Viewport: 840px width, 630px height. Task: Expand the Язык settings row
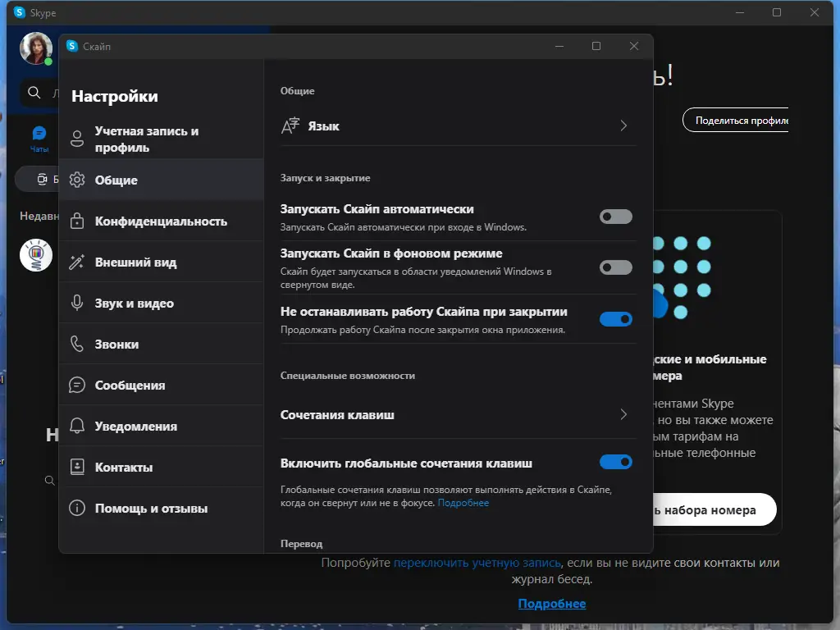623,126
